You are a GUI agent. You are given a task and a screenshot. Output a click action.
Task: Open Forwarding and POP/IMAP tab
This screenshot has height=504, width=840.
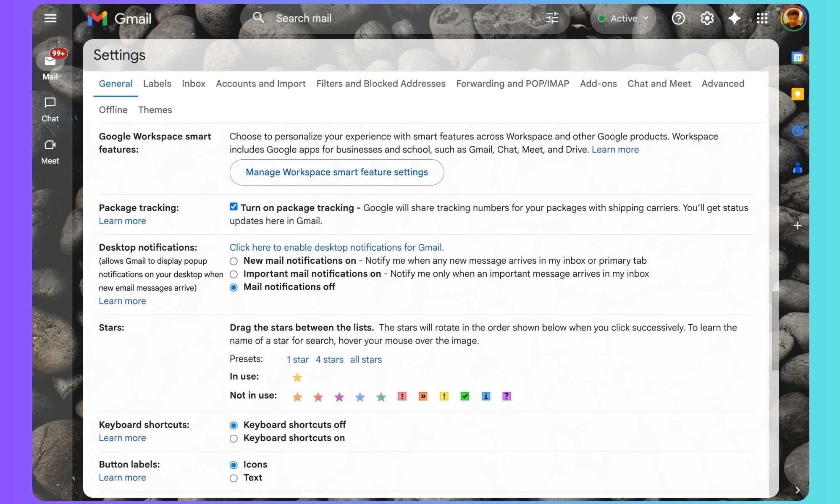(x=513, y=84)
